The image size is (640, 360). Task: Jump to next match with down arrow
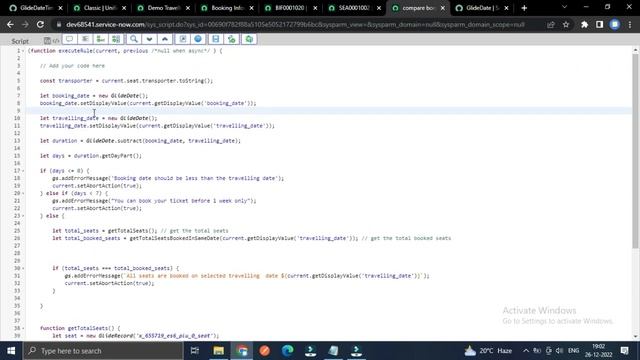149,39
